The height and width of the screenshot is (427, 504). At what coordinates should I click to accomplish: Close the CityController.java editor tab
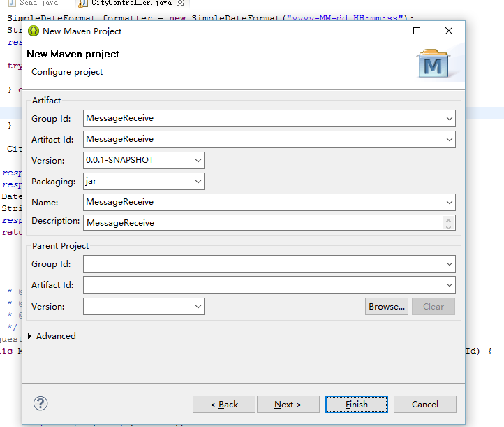[x=180, y=3]
